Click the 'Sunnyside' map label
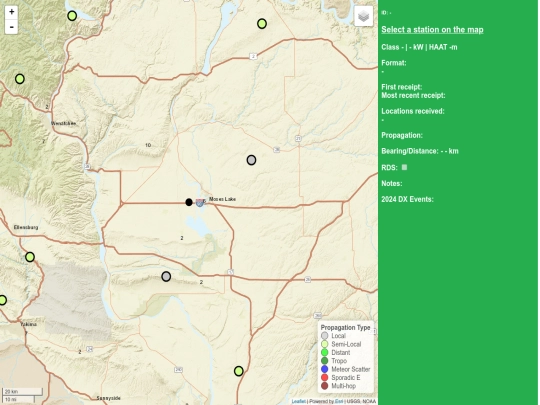Image resolution: width=540 pixels, height=405 pixels. [x=108, y=398]
